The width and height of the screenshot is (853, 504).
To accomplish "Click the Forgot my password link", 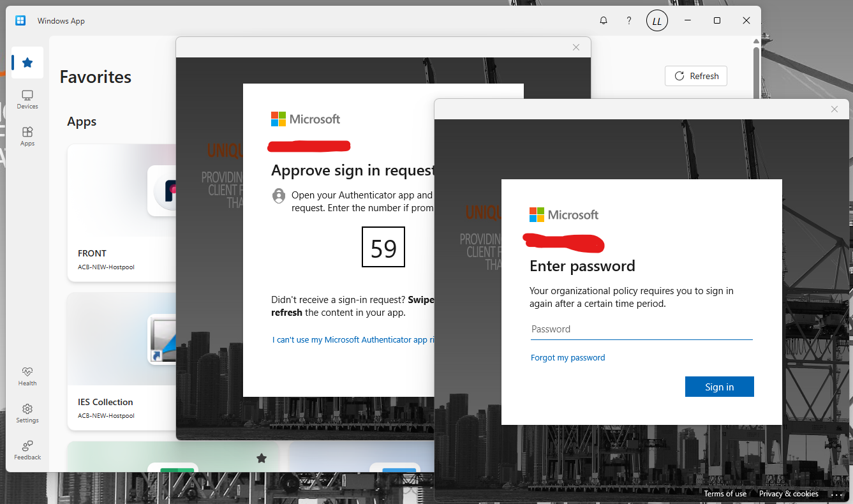I will [568, 358].
